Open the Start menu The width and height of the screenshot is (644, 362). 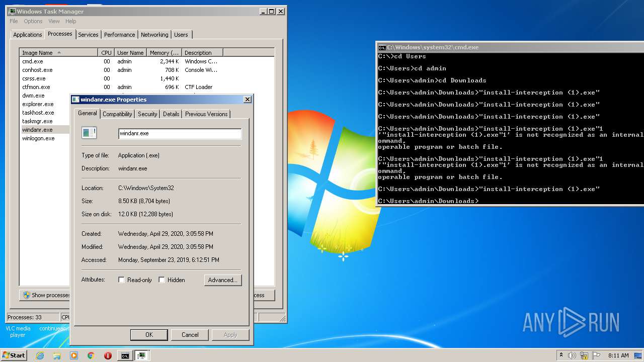pos(14,355)
